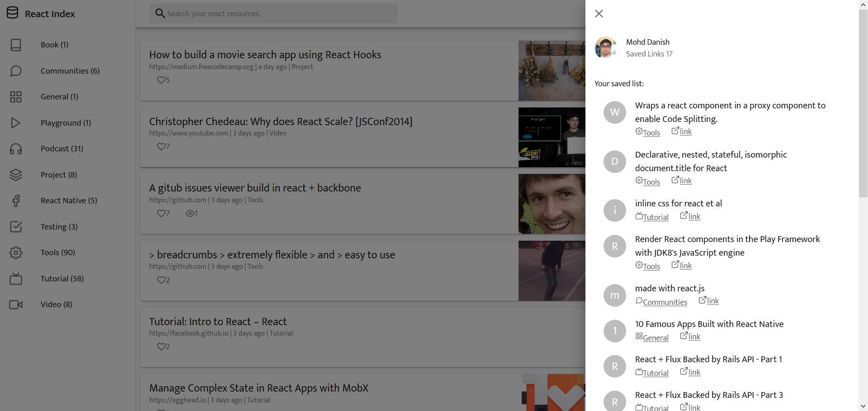The height and width of the screenshot is (411, 868).
Task: Click the Testing checkmark-square icon
Action: click(16, 227)
